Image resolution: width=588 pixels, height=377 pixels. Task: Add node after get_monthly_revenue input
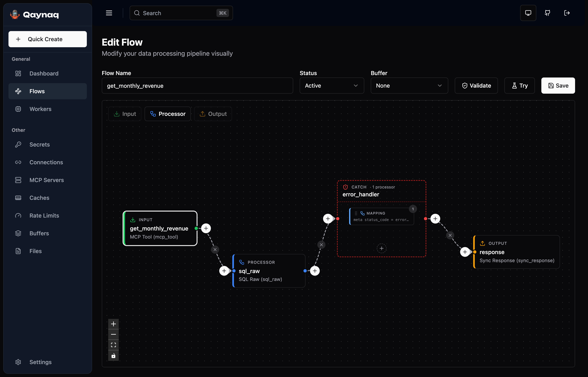[x=206, y=228]
